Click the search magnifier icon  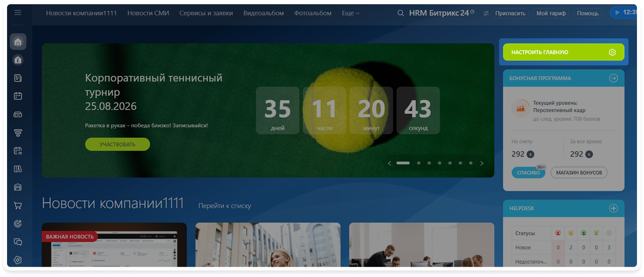point(400,13)
